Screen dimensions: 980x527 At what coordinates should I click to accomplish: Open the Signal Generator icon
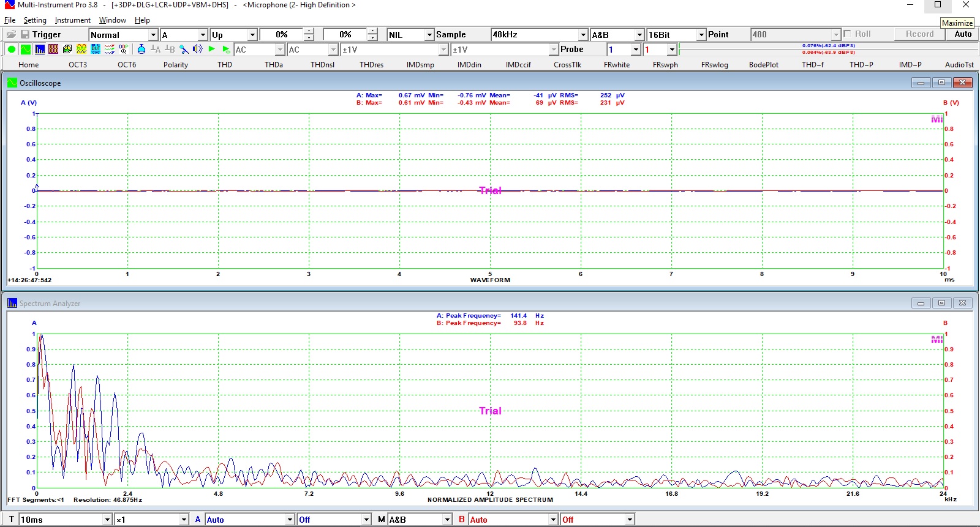81,50
